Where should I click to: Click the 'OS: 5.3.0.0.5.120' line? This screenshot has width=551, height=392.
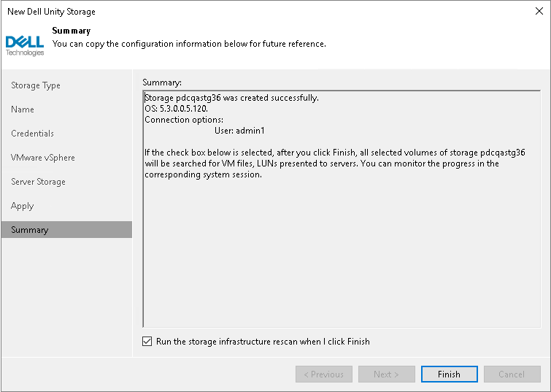coord(177,109)
